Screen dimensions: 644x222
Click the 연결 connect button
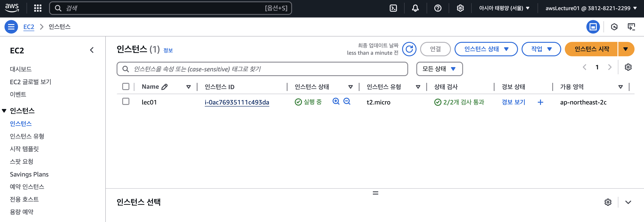[435, 49]
